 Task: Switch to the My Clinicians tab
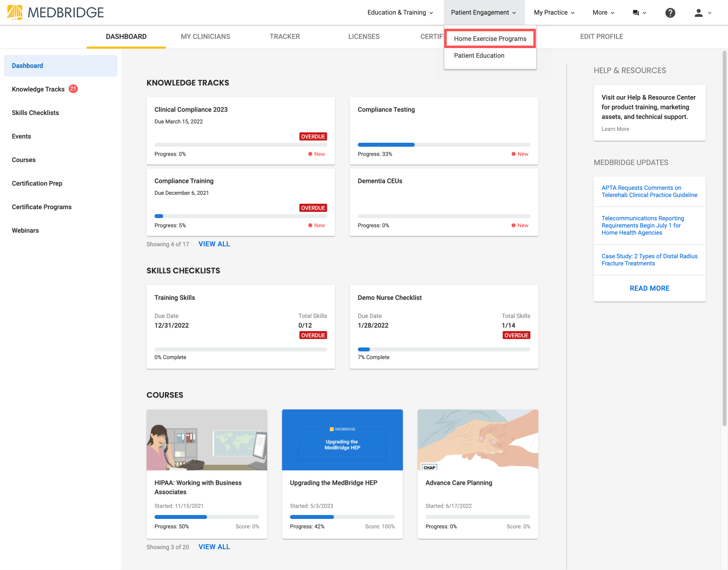pos(206,37)
